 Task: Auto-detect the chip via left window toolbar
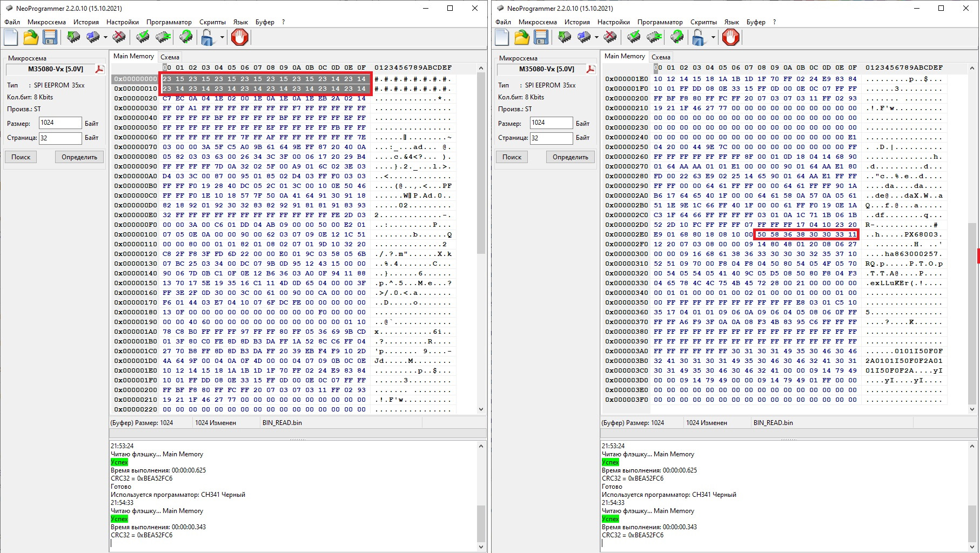point(185,37)
